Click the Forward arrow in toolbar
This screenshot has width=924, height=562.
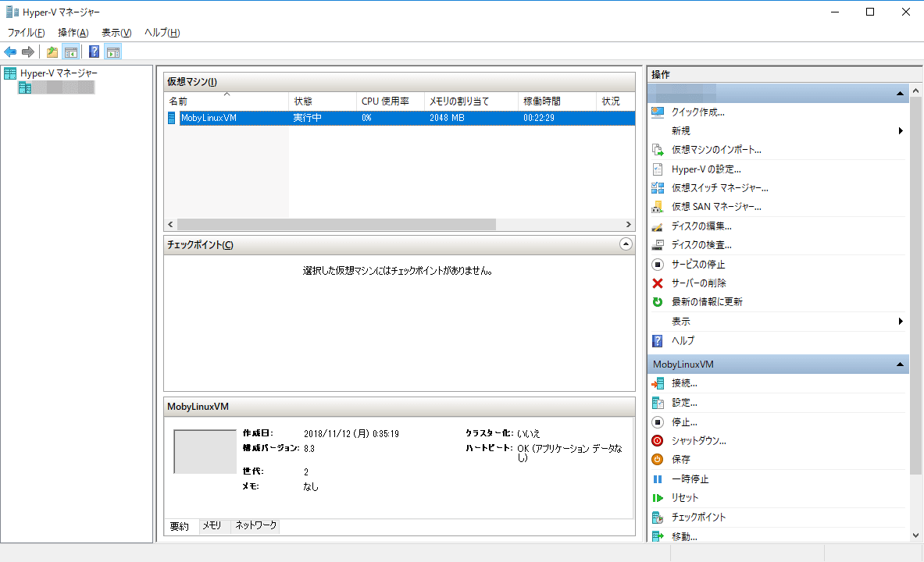[27, 52]
